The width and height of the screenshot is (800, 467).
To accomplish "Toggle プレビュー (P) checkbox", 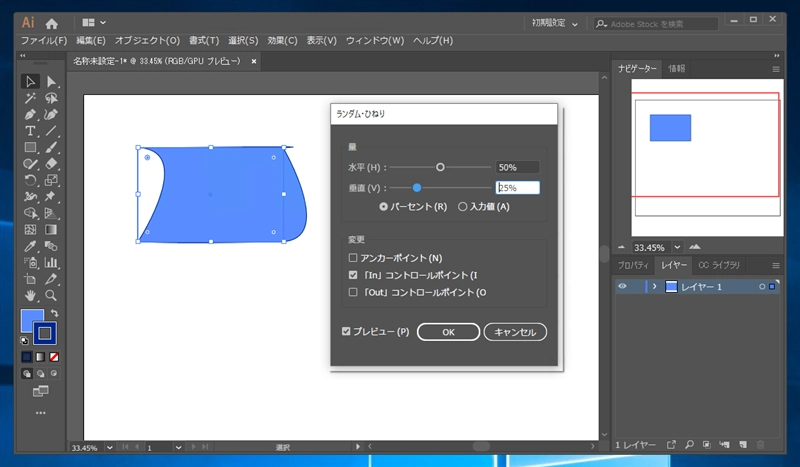I will pyautogui.click(x=346, y=332).
